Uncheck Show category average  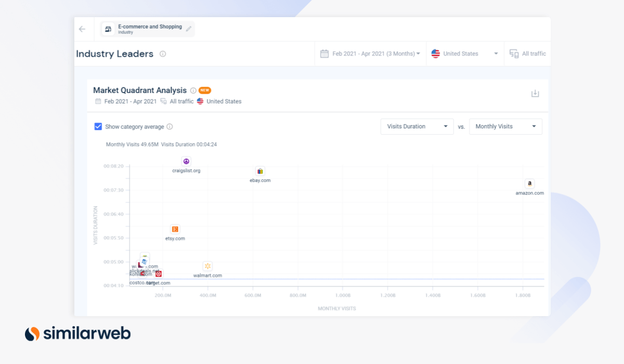coord(98,126)
